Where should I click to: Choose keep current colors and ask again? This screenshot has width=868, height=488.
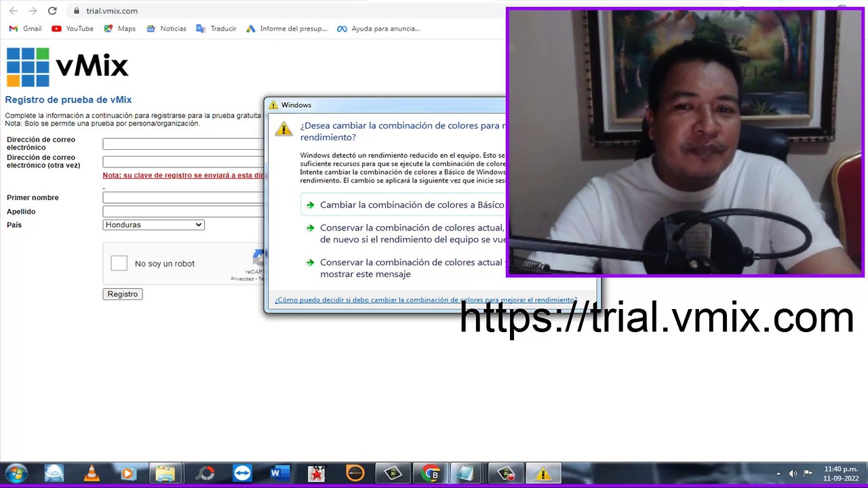[405, 233]
